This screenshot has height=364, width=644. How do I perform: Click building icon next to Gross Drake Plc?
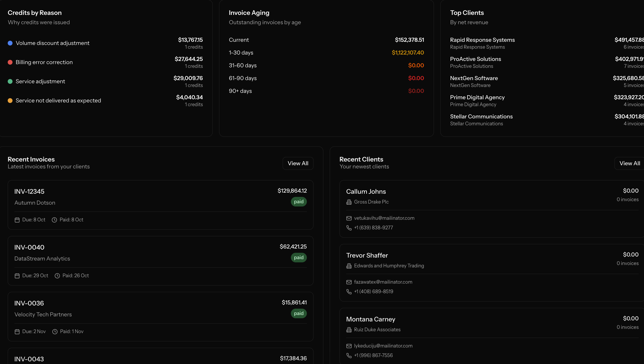point(349,202)
